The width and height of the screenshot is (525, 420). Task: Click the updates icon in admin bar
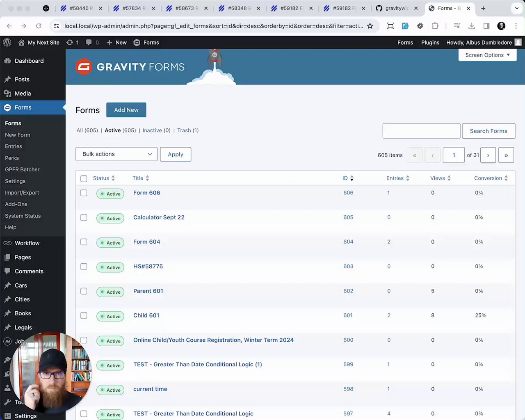click(70, 42)
